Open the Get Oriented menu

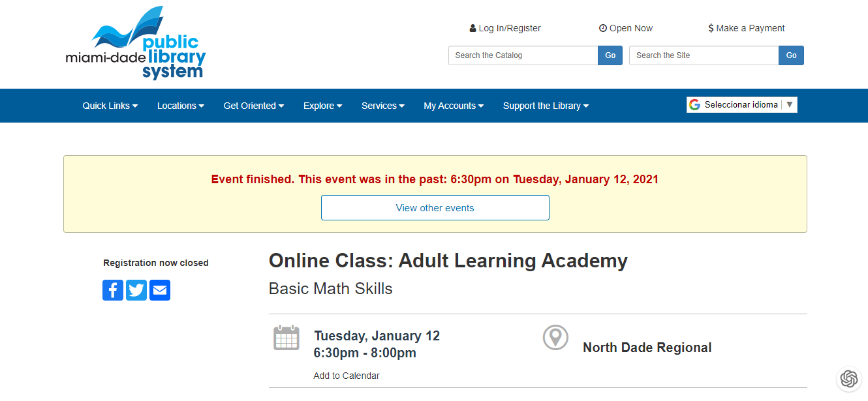click(x=254, y=106)
